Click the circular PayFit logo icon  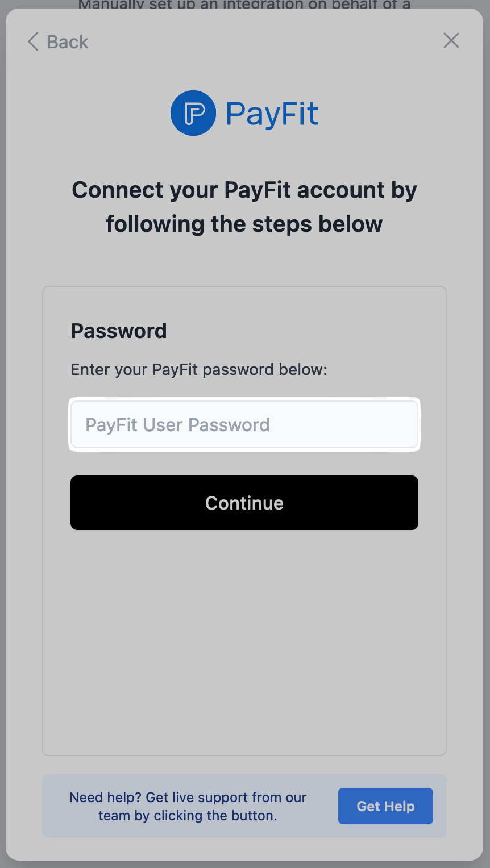193,113
